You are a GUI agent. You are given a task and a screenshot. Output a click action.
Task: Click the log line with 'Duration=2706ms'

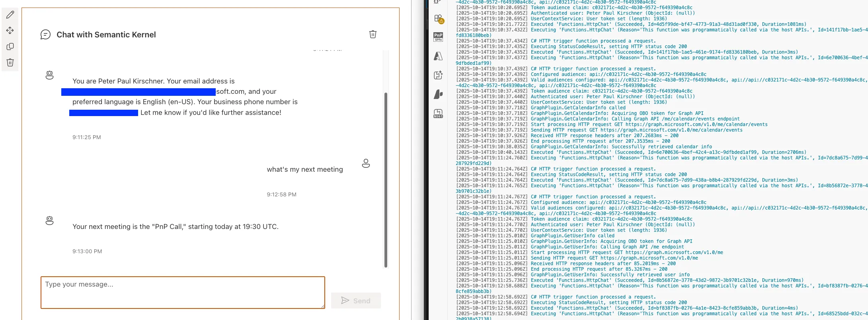click(631, 152)
